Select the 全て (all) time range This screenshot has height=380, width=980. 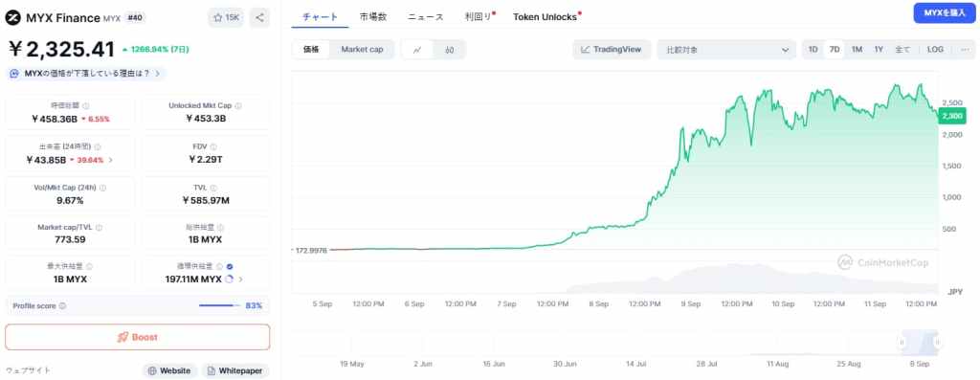tap(902, 50)
